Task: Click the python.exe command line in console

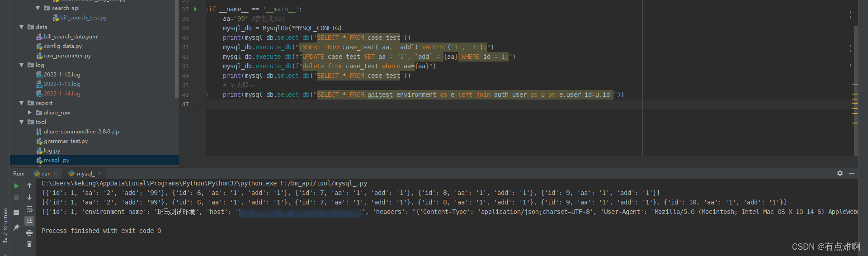Action: [204, 183]
